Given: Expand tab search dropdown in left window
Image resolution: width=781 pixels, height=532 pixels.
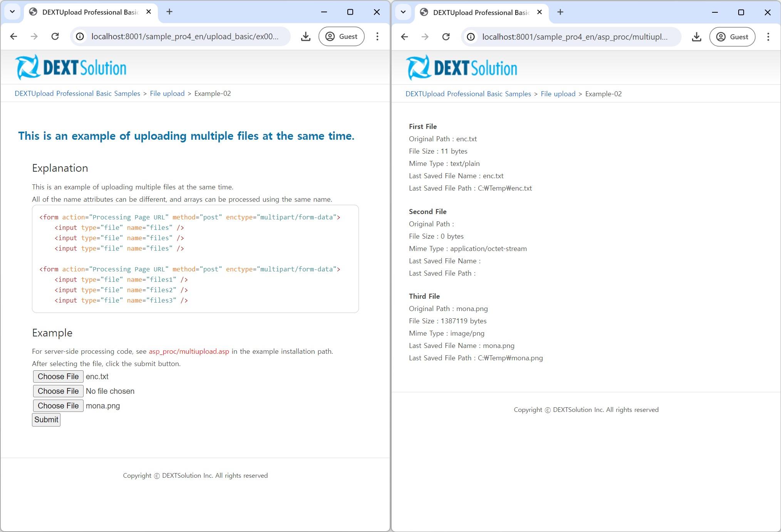Looking at the screenshot, I should pos(12,12).
